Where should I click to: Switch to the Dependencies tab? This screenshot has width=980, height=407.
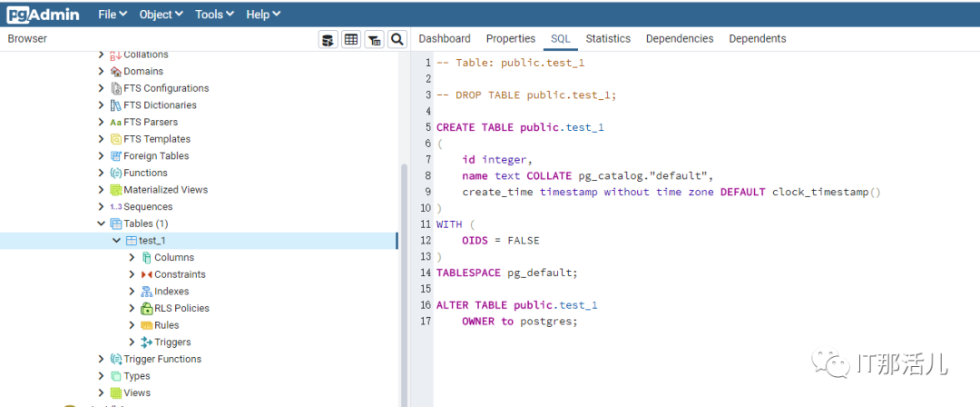coord(680,39)
